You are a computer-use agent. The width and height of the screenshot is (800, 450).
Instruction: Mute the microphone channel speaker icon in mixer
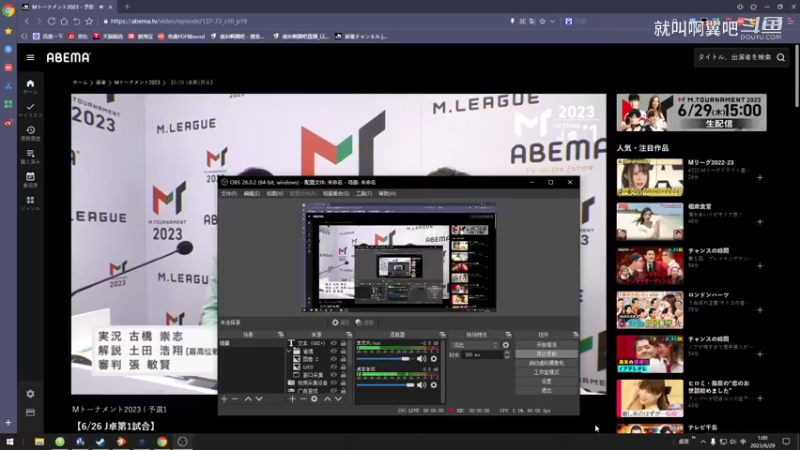(421, 359)
